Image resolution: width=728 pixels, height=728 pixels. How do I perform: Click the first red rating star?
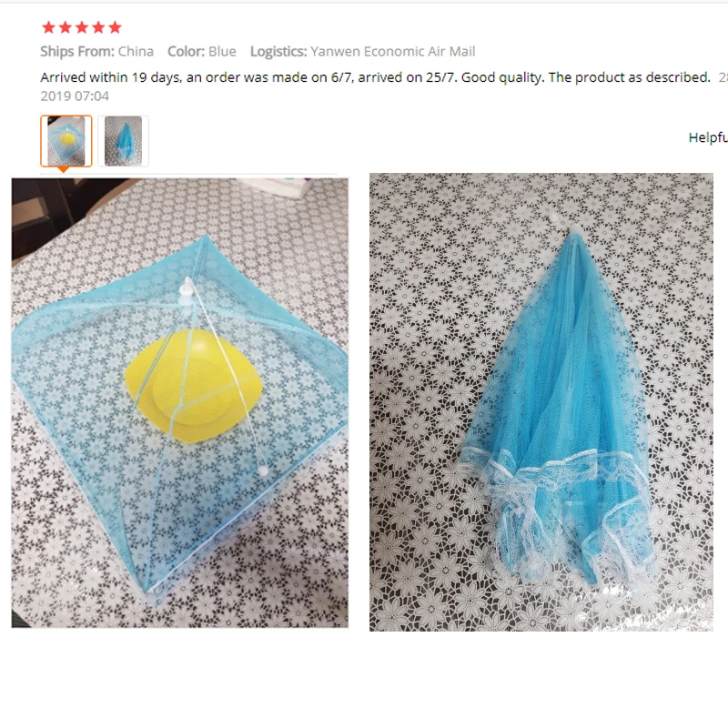tap(48, 28)
